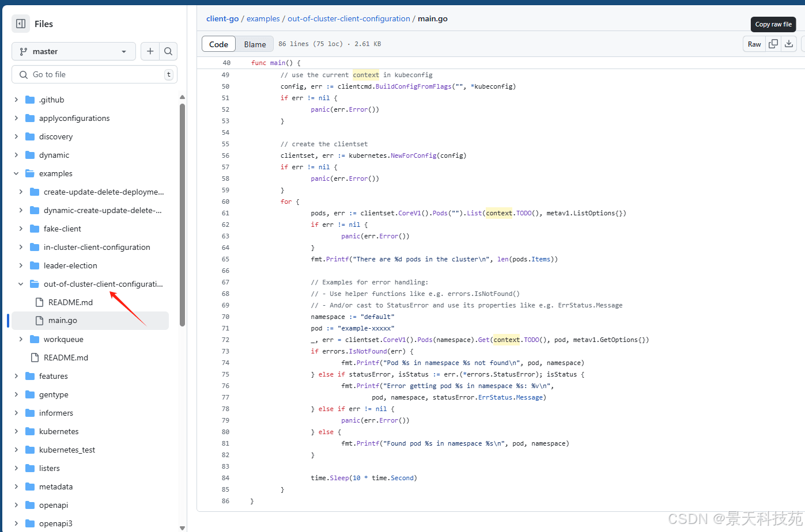Collapse the file tree side panel icon
805x532 pixels.
tap(21, 24)
